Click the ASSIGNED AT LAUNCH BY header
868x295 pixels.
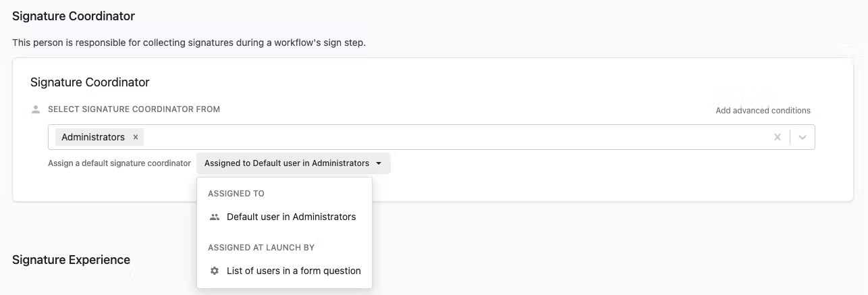pos(261,248)
